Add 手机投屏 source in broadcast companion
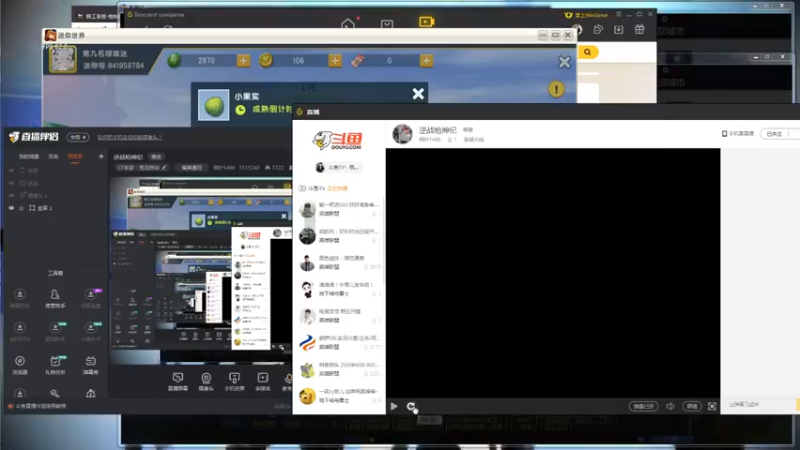The height and width of the screenshot is (450, 800). point(234,381)
